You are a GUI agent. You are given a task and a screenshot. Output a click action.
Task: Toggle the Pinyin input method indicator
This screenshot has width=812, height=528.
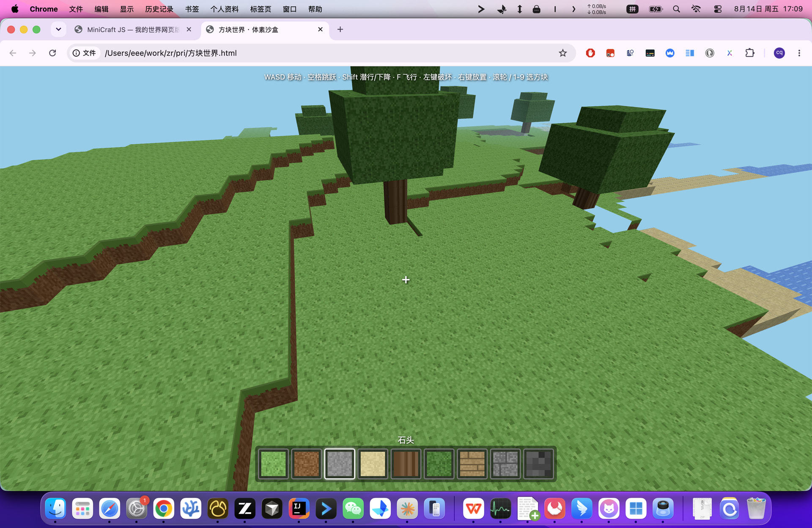pyautogui.click(x=632, y=9)
